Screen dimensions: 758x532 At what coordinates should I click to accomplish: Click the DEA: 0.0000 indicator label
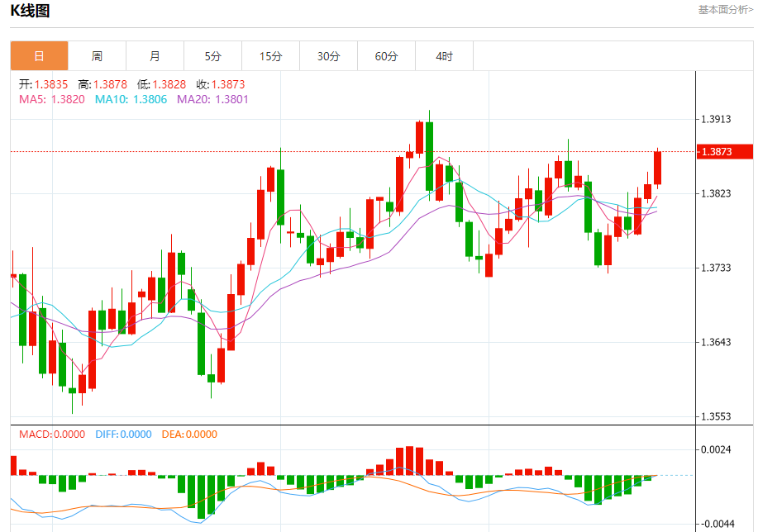tap(189, 435)
